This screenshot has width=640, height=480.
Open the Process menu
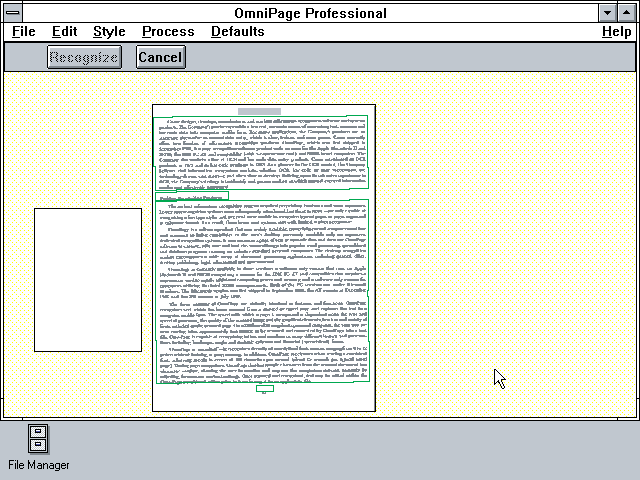tap(168, 31)
